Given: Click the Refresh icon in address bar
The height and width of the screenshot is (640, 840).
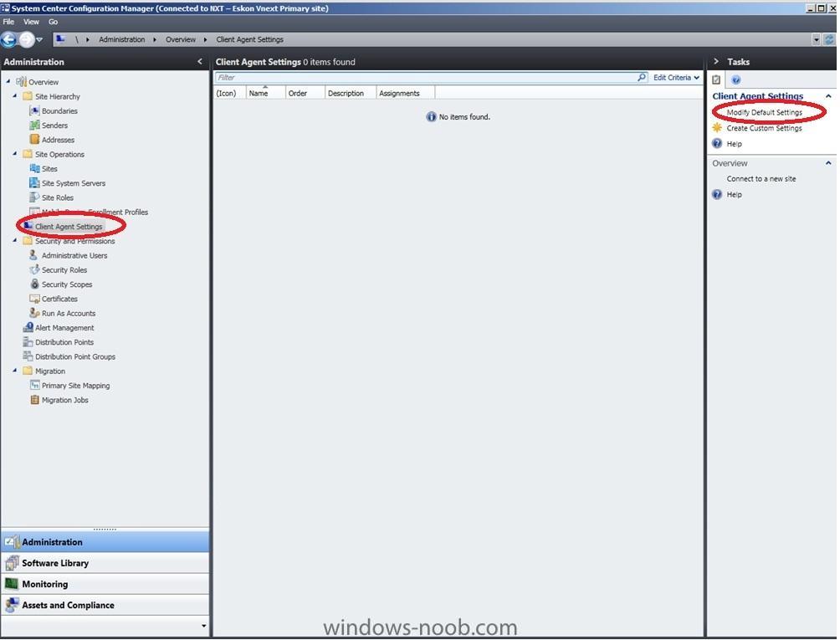Looking at the screenshot, I should [x=829, y=39].
